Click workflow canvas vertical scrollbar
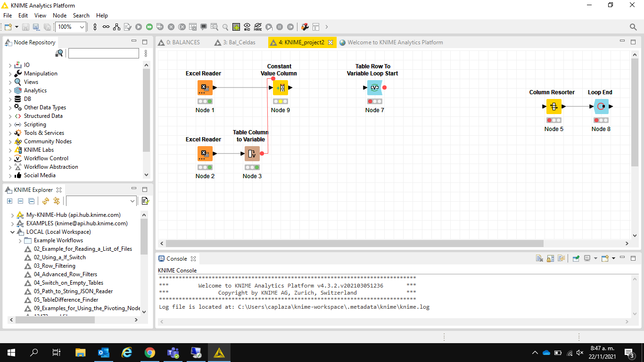 coord(635,111)
